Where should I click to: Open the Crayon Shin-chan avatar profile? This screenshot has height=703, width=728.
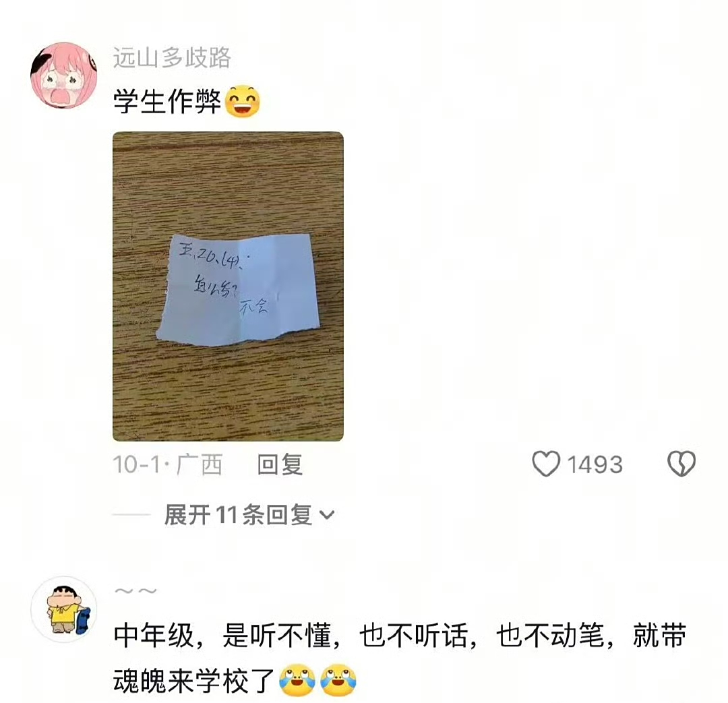tap(64, 609)
